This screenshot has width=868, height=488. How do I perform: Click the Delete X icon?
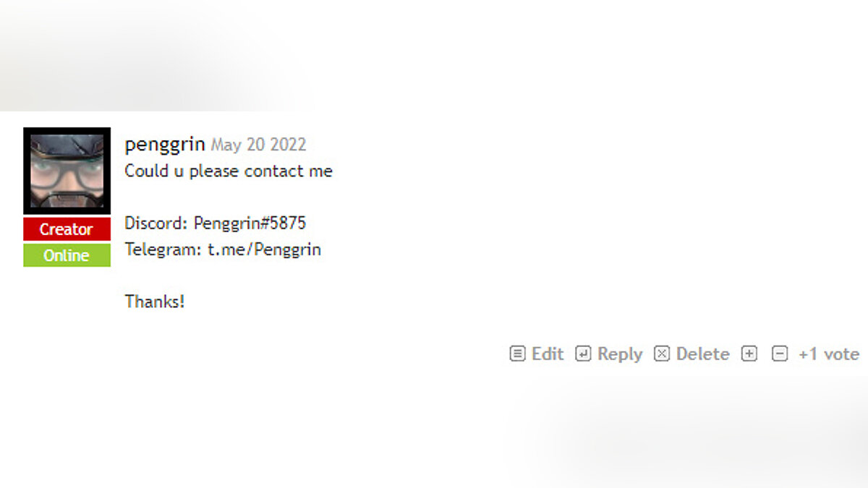pos(662,354)
